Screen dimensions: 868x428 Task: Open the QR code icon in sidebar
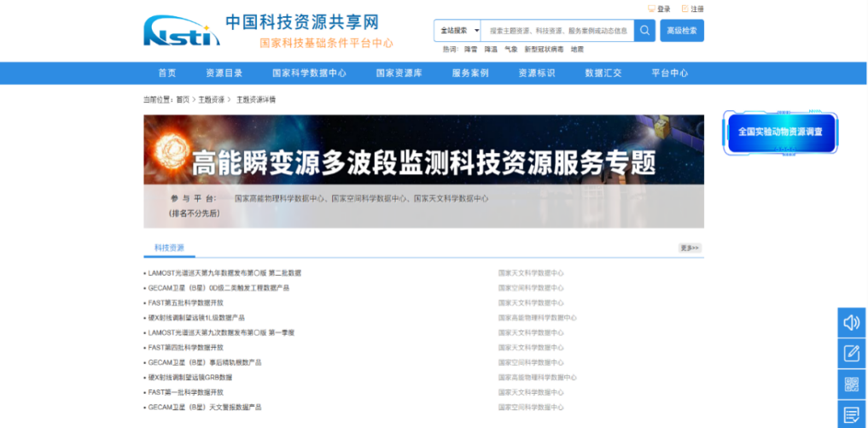[851, 384]
